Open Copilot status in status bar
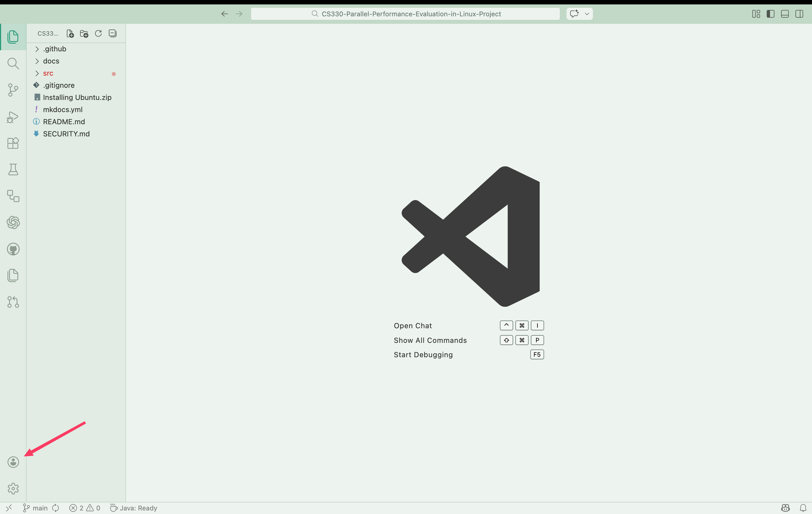The height and width of the screenshot is (514, 812). (x=785, y=508)
